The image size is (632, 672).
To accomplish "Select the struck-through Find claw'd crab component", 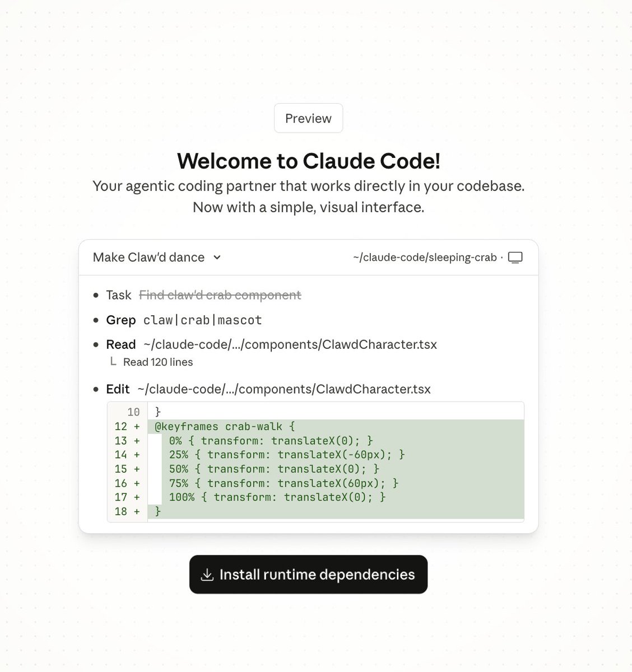I will 220,295.
